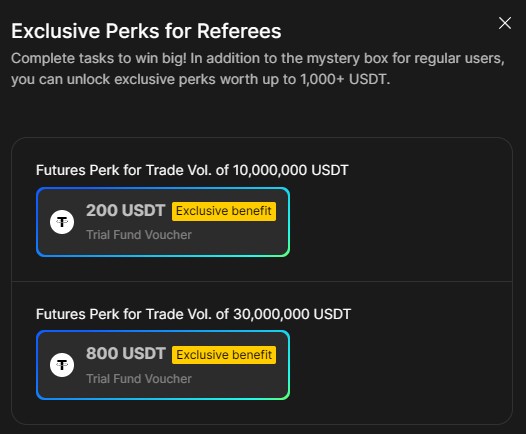Click the 30,000,000 USDT trade volume heading

(x=193, y=314)
